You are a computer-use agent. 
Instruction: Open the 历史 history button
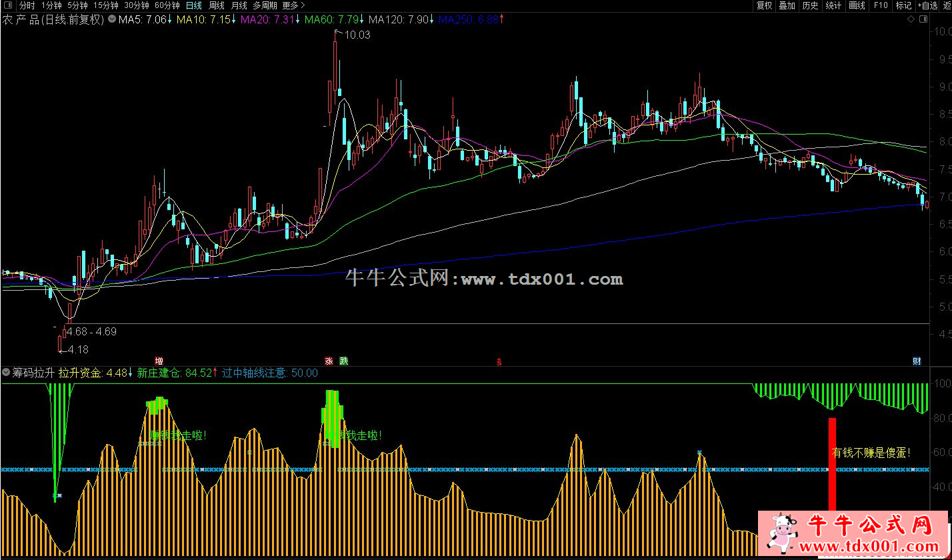coord(810,5)
